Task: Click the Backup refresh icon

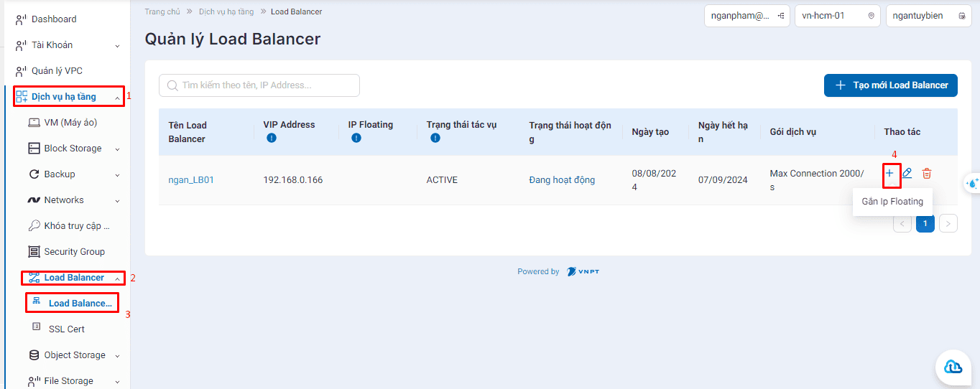Action: click(34, 174)
